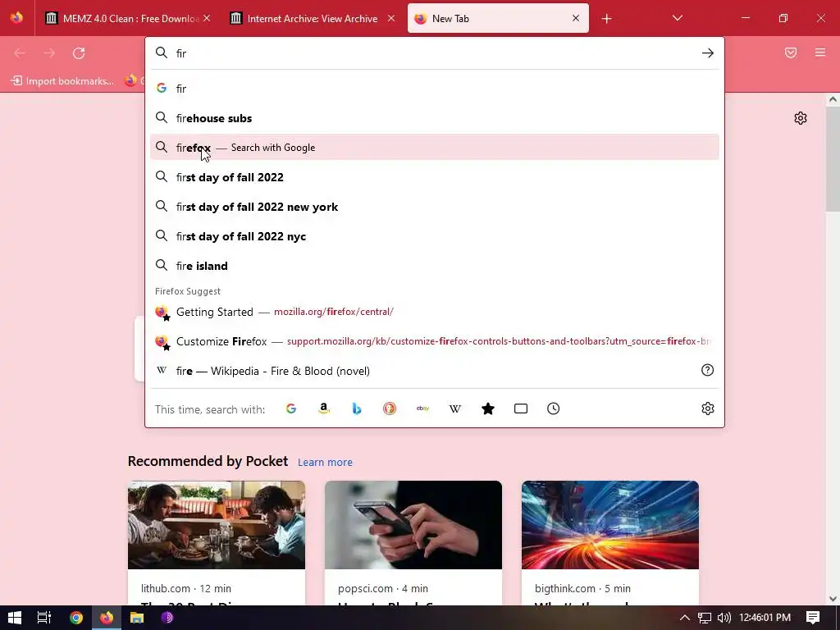
Task: Switch to MEMZ 4.0 Clean tab
Action: (128, 18)
